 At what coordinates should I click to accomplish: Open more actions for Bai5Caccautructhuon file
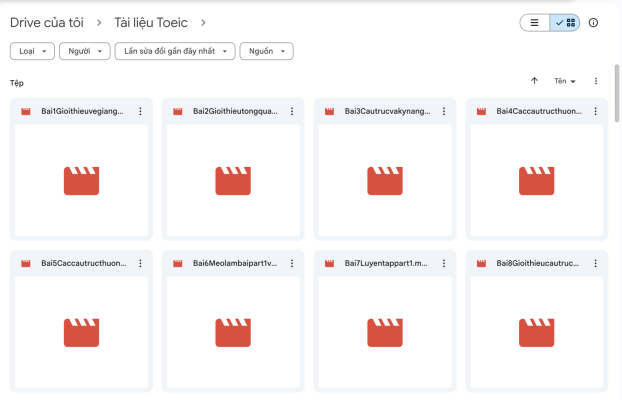click(140, 263)
